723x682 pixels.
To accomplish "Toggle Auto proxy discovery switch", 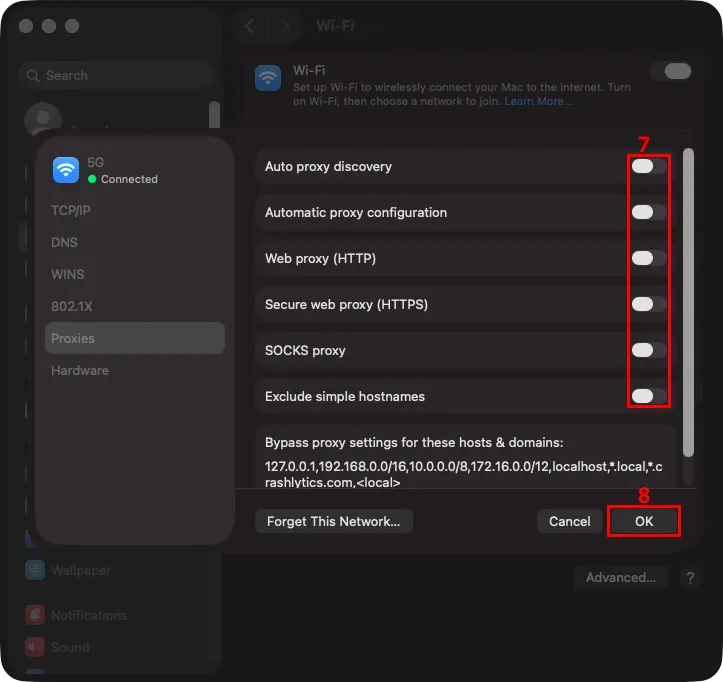I will pyautogui.click(x=649, y=166).
